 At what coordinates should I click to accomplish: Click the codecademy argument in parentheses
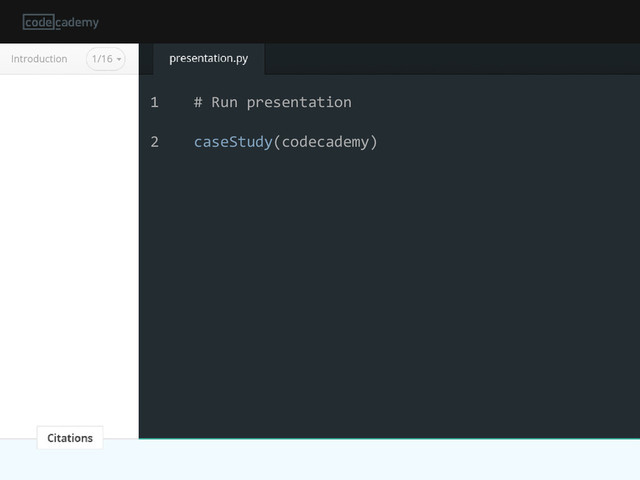325,142
